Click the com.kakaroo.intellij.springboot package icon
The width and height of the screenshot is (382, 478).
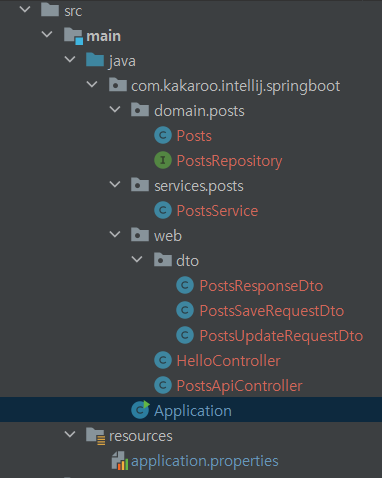pos(118,85)
